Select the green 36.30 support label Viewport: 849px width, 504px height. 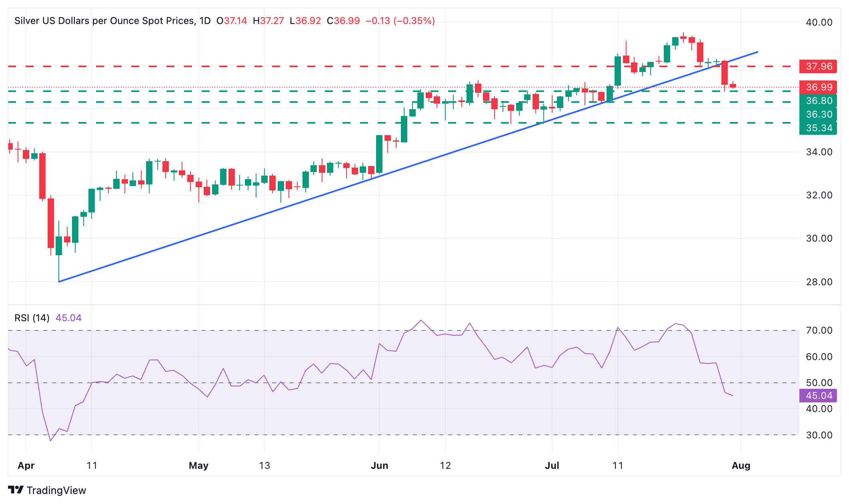(x=818, y=114)
